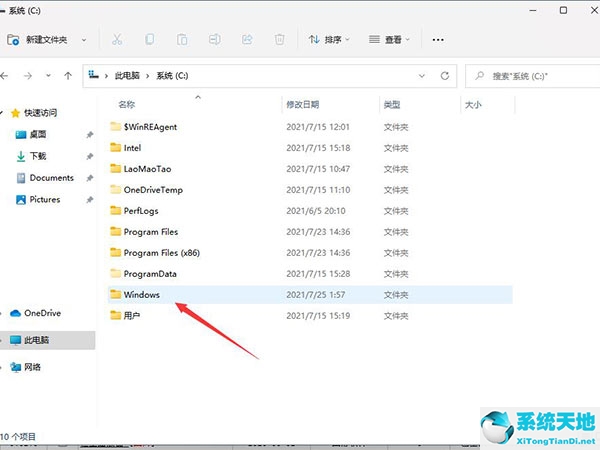The height and width of the screenshot is (450, 600).
Task: Open the recent locations chevron
Action: tap(48, 76)
